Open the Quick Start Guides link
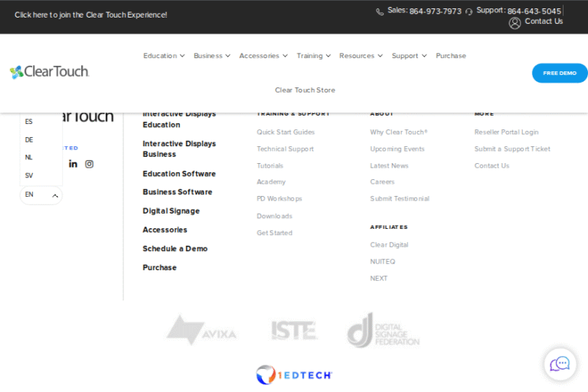The width and height of the screenshot is (588, 392). pos(286,132)
